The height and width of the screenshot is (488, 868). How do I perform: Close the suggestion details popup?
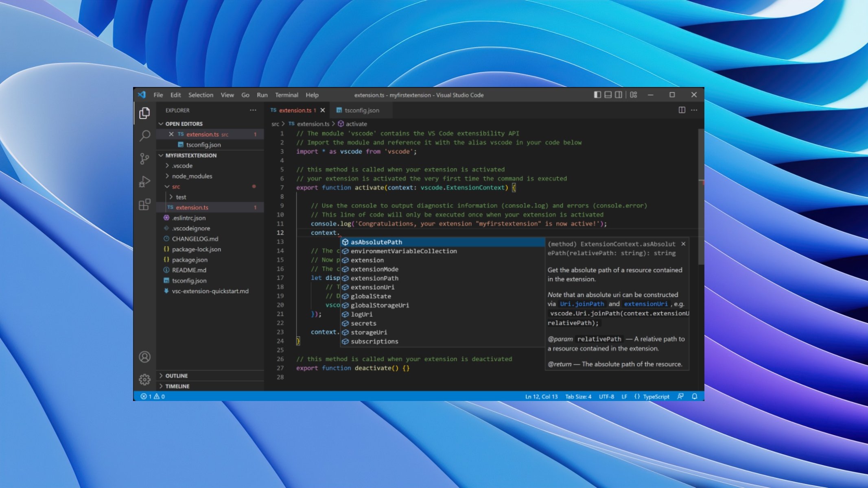683,244
